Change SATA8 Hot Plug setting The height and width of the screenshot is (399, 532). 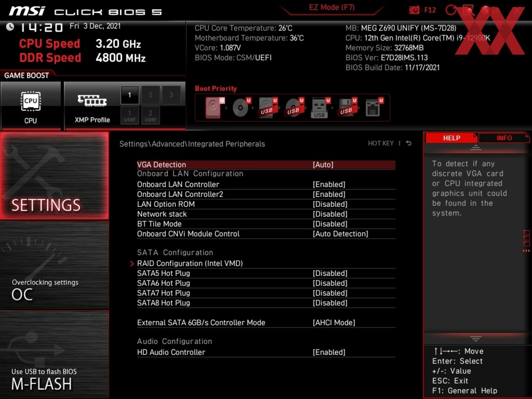click(x=266, y=303)
